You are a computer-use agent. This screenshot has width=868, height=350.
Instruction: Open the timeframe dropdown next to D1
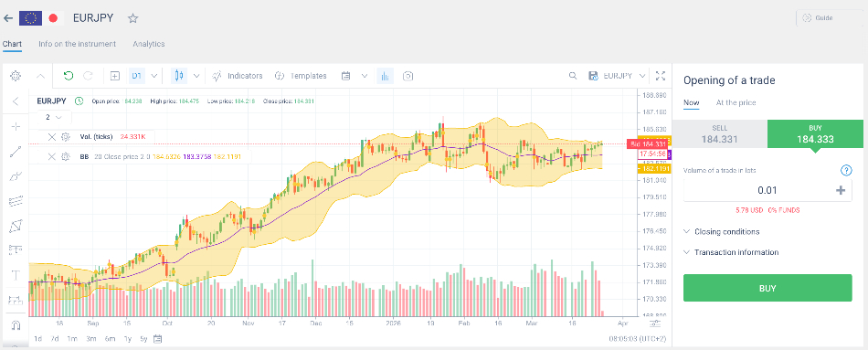(153, 76)
